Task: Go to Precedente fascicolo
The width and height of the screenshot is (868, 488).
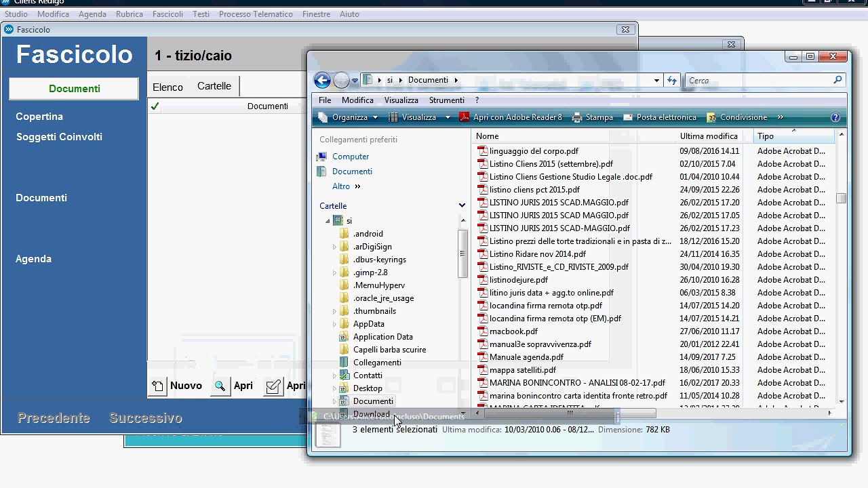Action: click(x=54, y=418)
